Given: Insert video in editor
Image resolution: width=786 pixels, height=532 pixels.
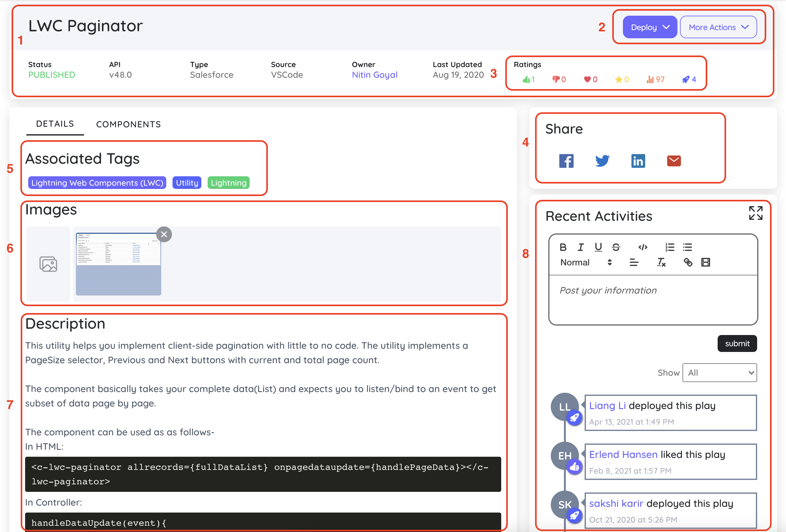Looking at the screenshot, I should pyautogui.click(x=705, y=263).
